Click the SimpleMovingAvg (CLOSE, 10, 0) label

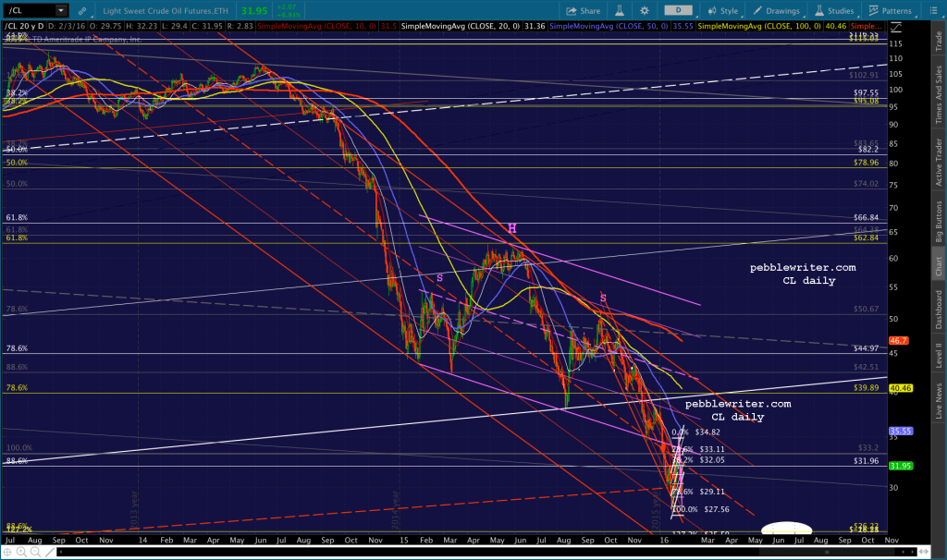pos(318,27)
